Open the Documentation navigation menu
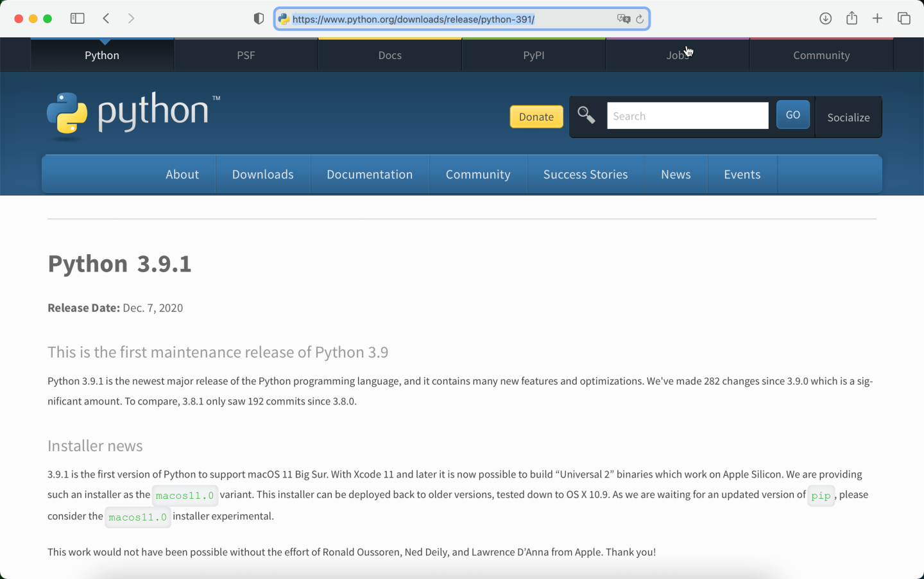The height and width of the screenshot is (579, 924). coord(370,175)
